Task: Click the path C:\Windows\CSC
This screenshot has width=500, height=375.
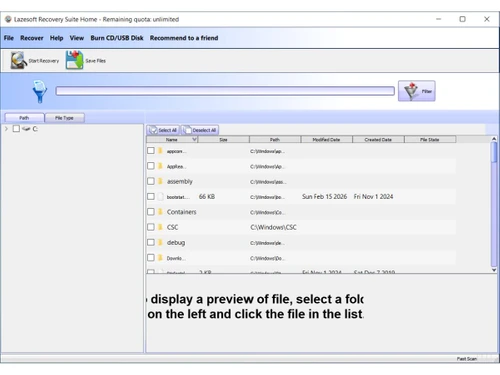Action: (273, 227)
